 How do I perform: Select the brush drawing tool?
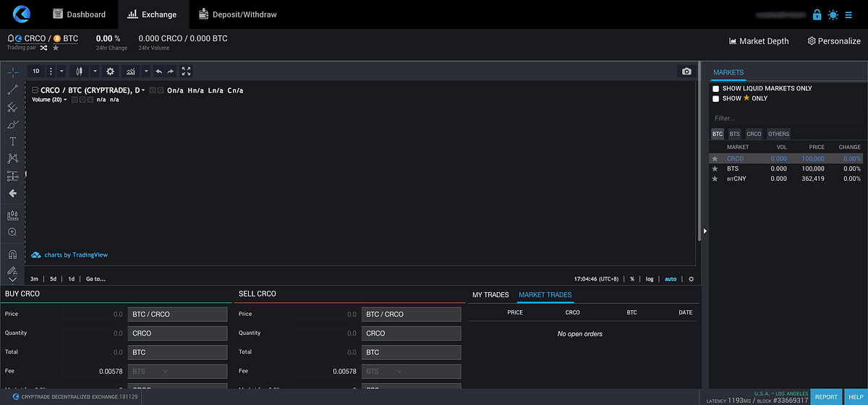tap(12, 124)
